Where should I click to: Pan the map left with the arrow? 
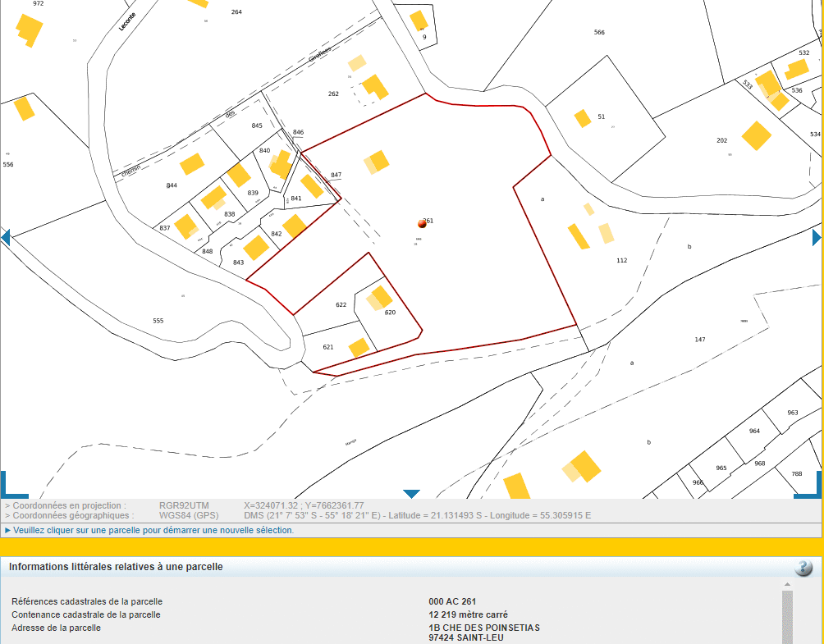(5, 238)
